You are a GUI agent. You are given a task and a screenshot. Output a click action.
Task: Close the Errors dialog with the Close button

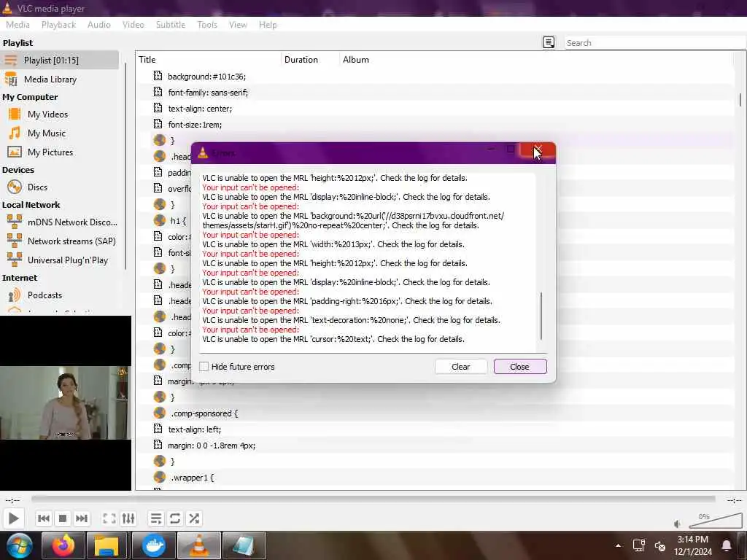tap(519, 367)
